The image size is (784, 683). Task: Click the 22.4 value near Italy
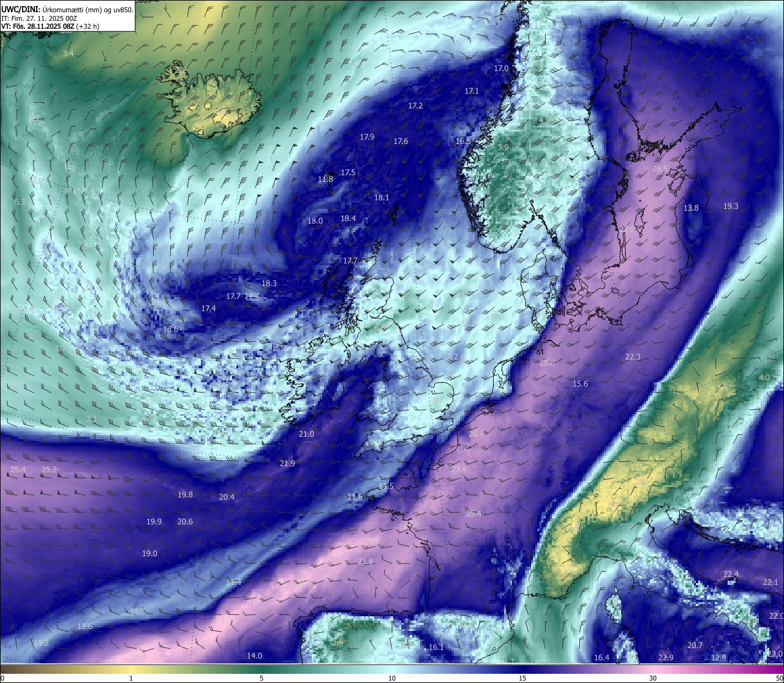click(731, 575)
